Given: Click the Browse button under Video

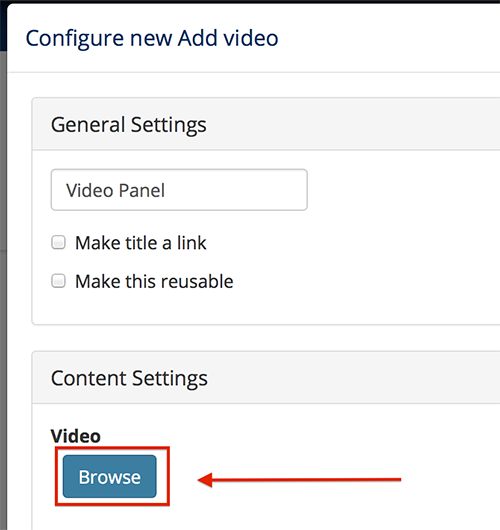Looking at the screenshot, I should (x=110, y=476).
